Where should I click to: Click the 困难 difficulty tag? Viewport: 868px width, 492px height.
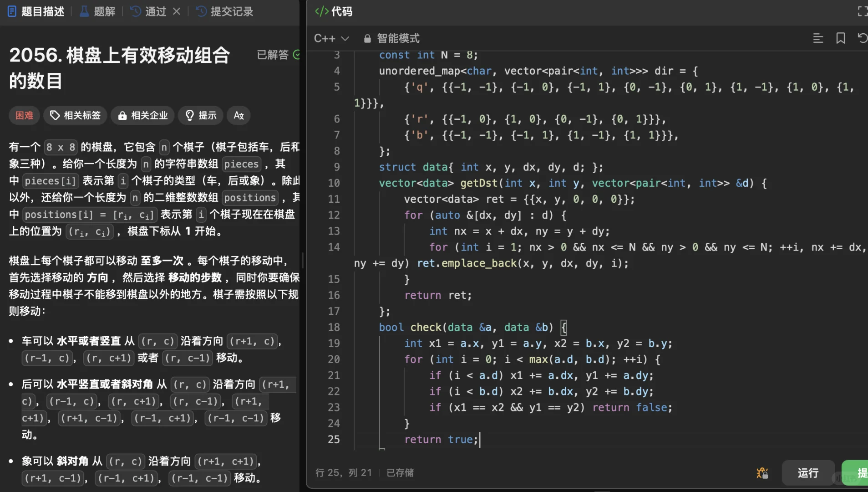(x=24, y=115)
